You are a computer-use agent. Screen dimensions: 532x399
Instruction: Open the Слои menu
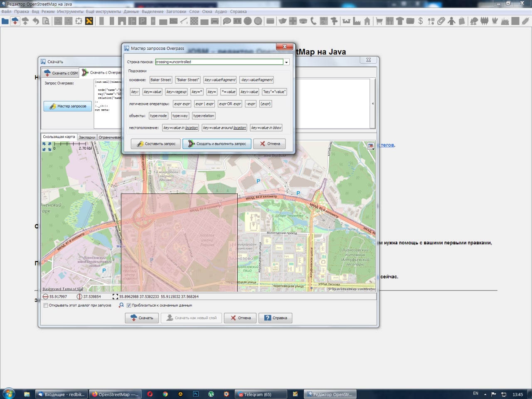click(194, 12)
